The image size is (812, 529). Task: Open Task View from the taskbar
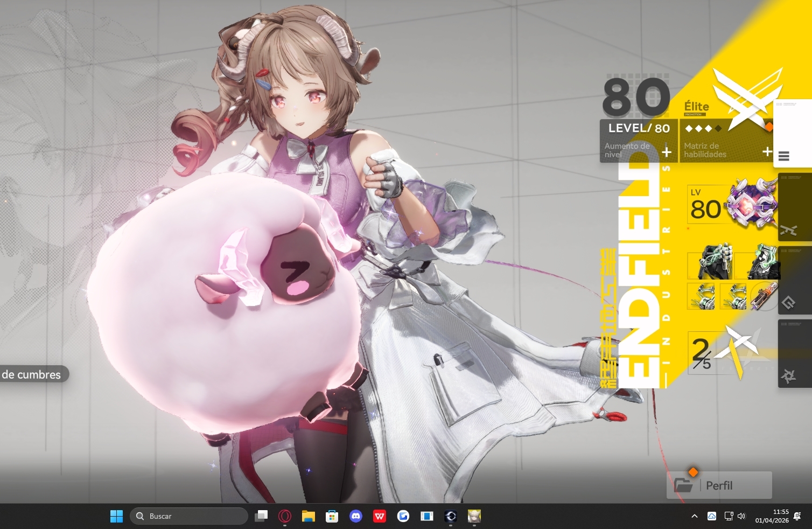(261, 516)
